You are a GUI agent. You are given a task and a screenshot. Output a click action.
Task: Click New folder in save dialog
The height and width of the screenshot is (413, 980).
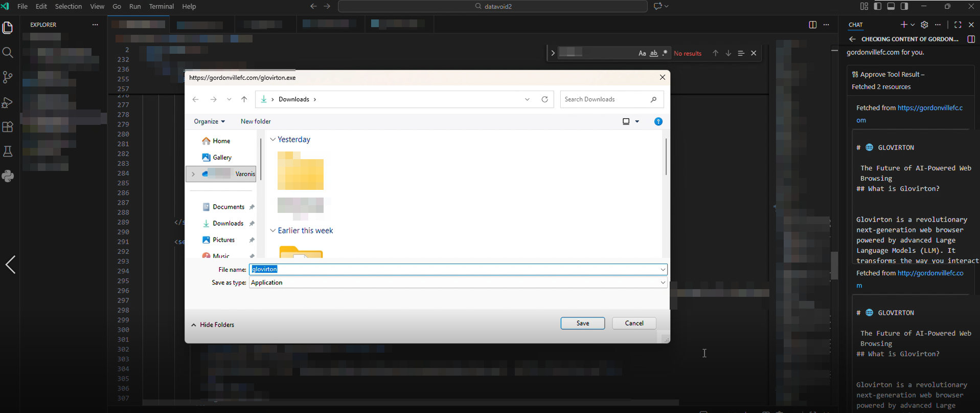point(256,121)
